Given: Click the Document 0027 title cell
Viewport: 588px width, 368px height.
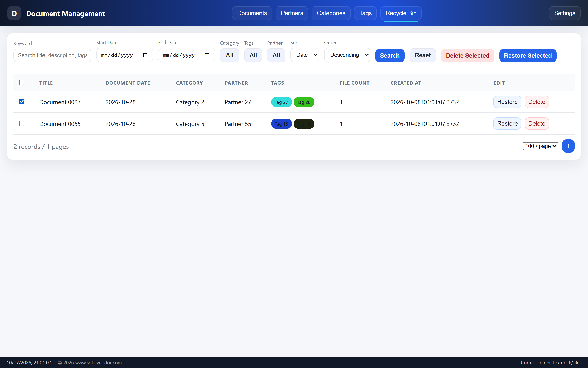Looking at the screenshot, I should pos(60,102).
